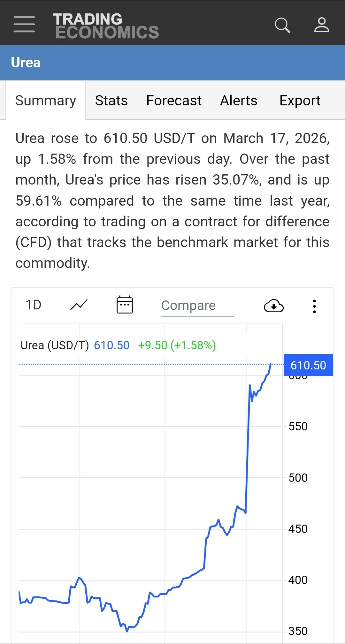This screenshot has height=644, width=345.
Task: Click the Urea (USD/T) chart legend
Action: click(55, 345)
